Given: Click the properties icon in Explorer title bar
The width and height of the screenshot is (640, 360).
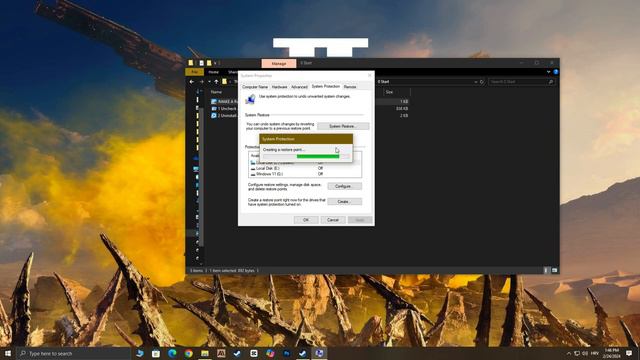Looking at the screenshot, I should (x=201, y=63).
